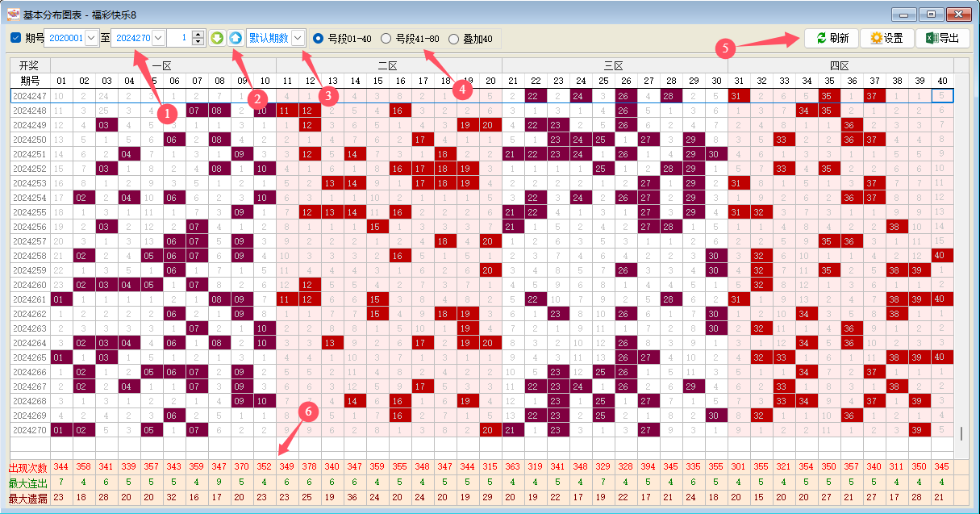This screenshot has width=980, height=514.
Task: Maximize the 基本分布图表 window
Action: 930,14
